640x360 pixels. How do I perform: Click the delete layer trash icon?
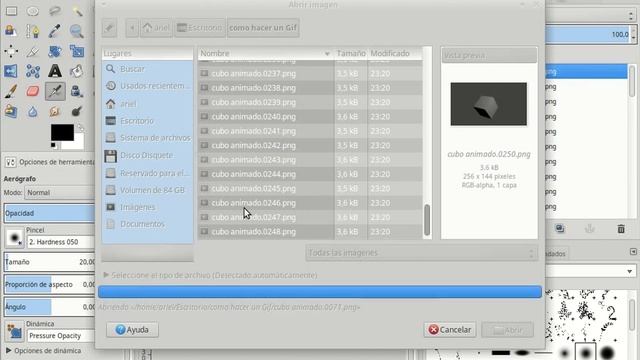click(x=621, y=229)
